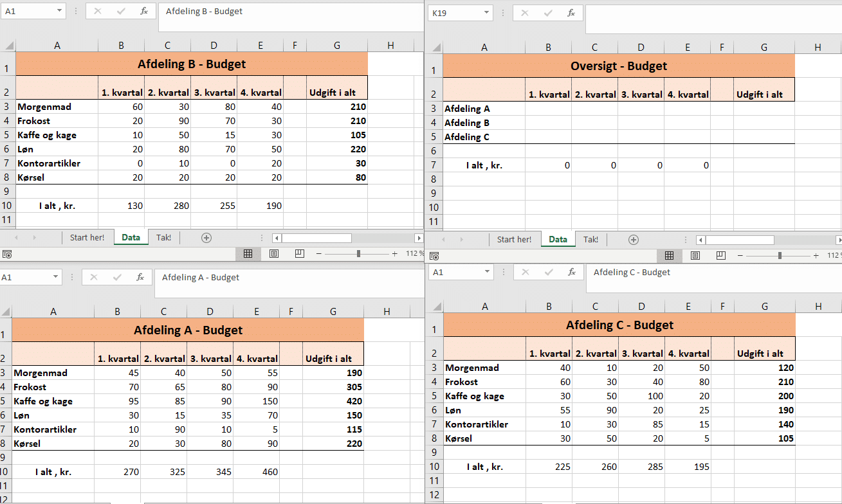The image size is (842, 504).
Task: Select Løn total 190 in Afdeling C window
Action: (x=764, y=410)
